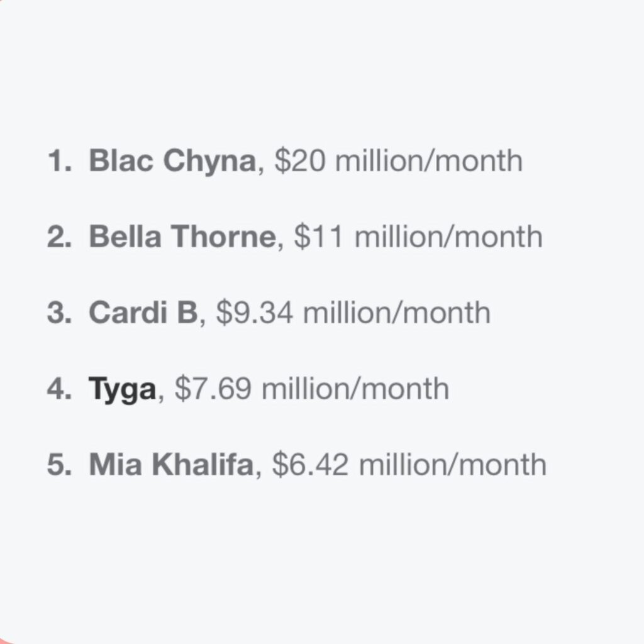The image size is (644, 644).
Task: Click the $7.69 amount
Action: (213, 389)
